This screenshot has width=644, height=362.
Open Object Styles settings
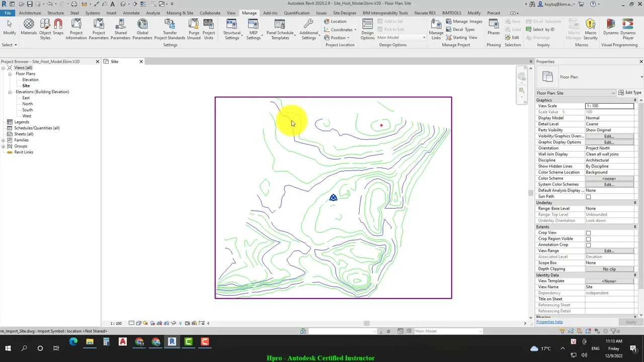(x=45, y=29)
